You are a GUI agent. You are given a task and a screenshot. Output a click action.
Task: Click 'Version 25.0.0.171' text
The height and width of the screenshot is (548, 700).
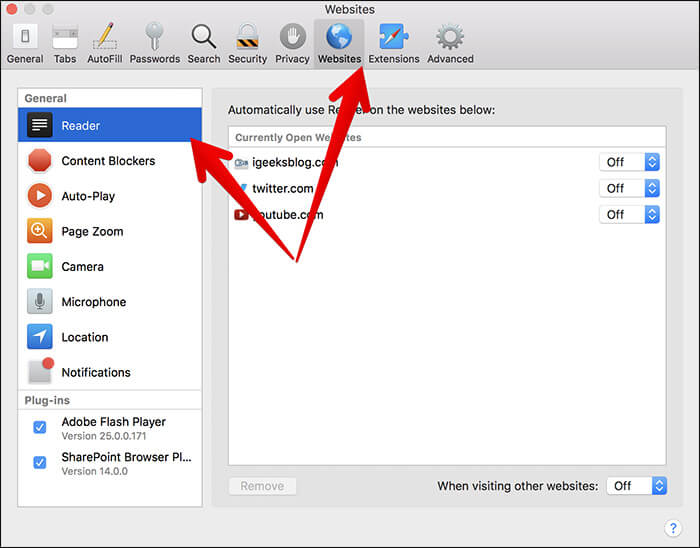coord(104,436)
